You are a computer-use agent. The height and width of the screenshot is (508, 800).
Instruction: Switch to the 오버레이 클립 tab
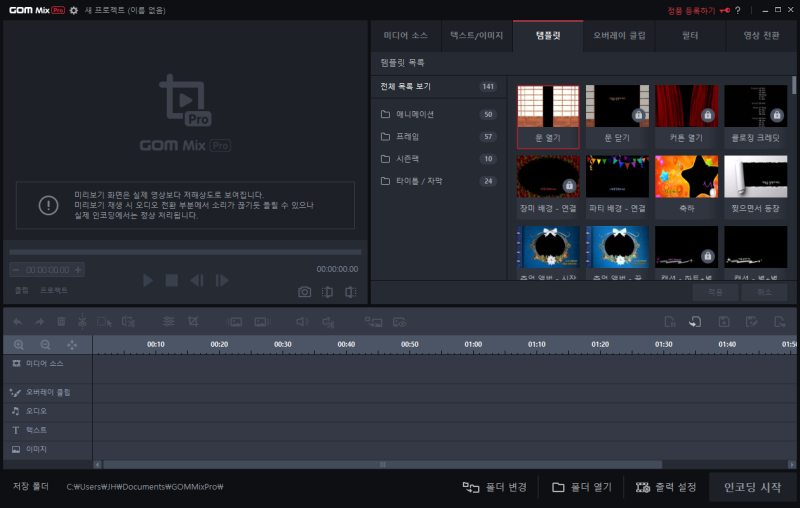[x=619, y=36]
